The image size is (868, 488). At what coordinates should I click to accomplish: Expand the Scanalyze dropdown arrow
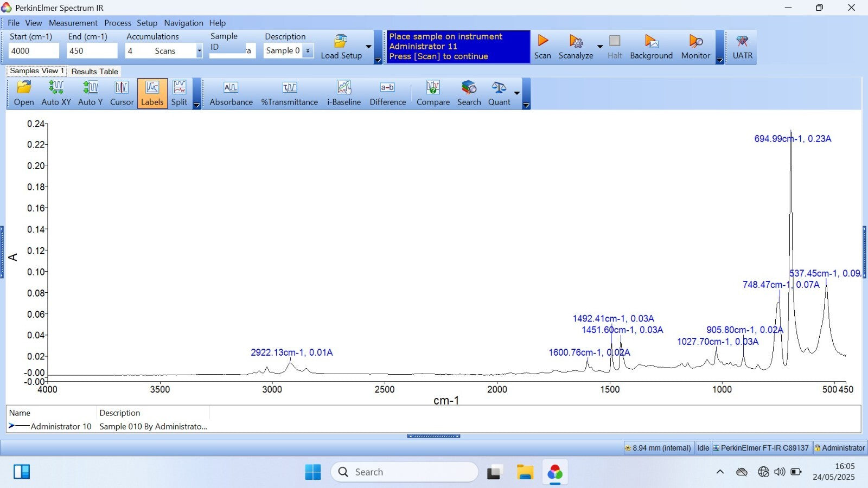pyautogui.click(x=600, y=47)
